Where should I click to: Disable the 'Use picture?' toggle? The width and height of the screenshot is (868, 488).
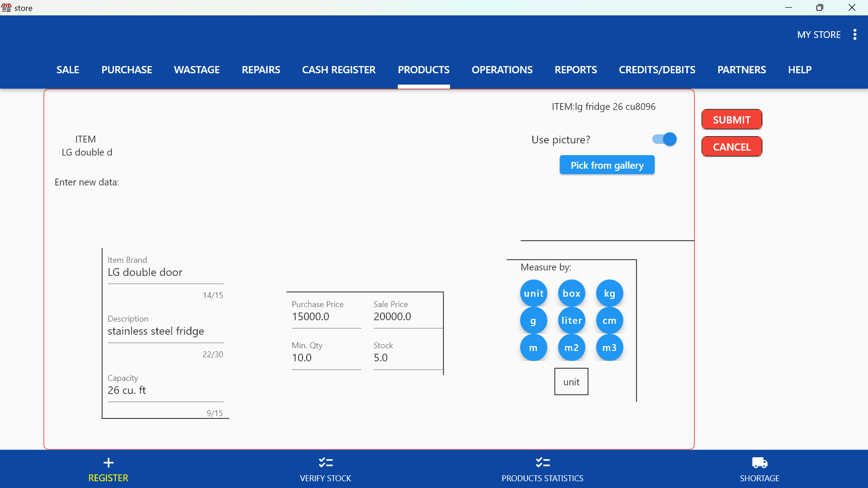(x=664, y=139)
